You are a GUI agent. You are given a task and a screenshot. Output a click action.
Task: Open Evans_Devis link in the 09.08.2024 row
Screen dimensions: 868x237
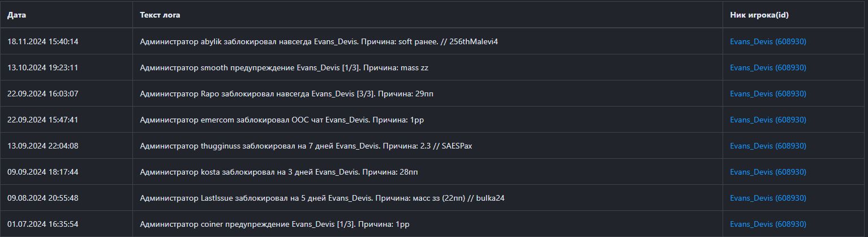pyautogui.click(x=768, y=198)
